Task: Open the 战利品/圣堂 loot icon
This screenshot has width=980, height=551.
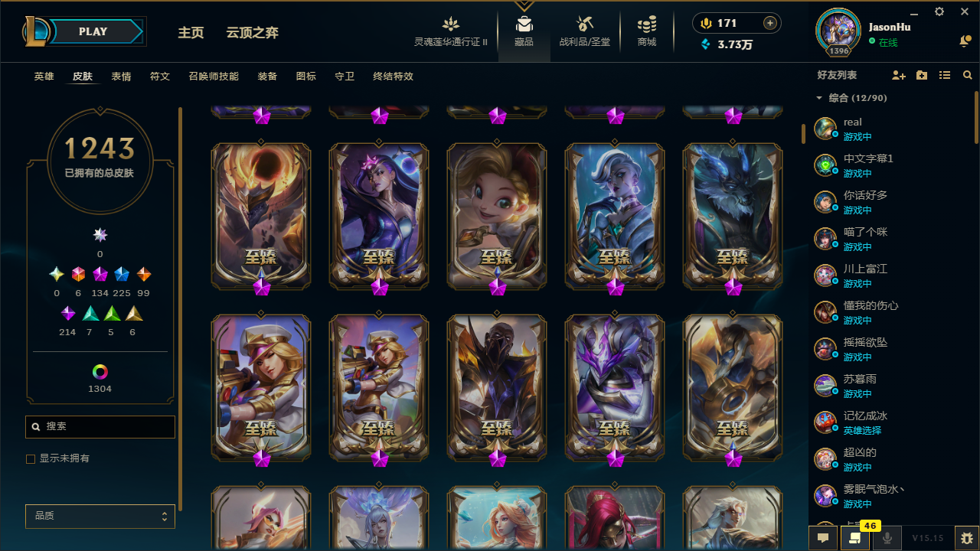Action: coord(585,24)
